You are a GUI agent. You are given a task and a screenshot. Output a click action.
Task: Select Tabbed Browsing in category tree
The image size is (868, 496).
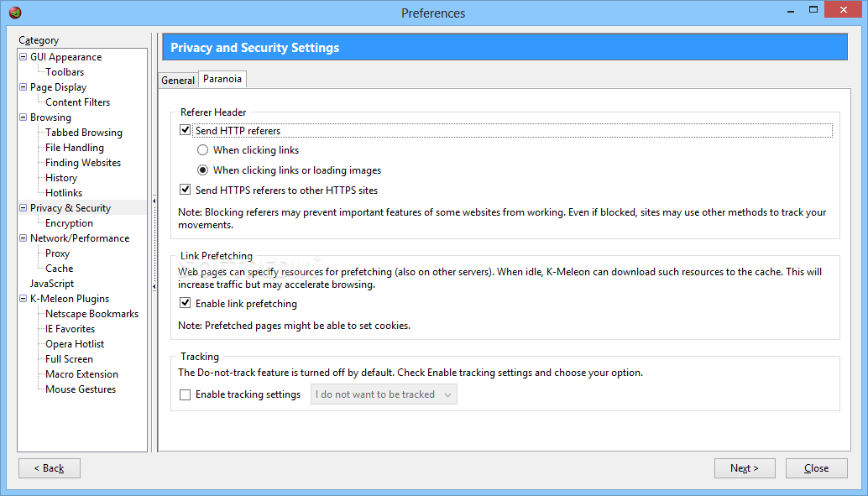[84, 133]
